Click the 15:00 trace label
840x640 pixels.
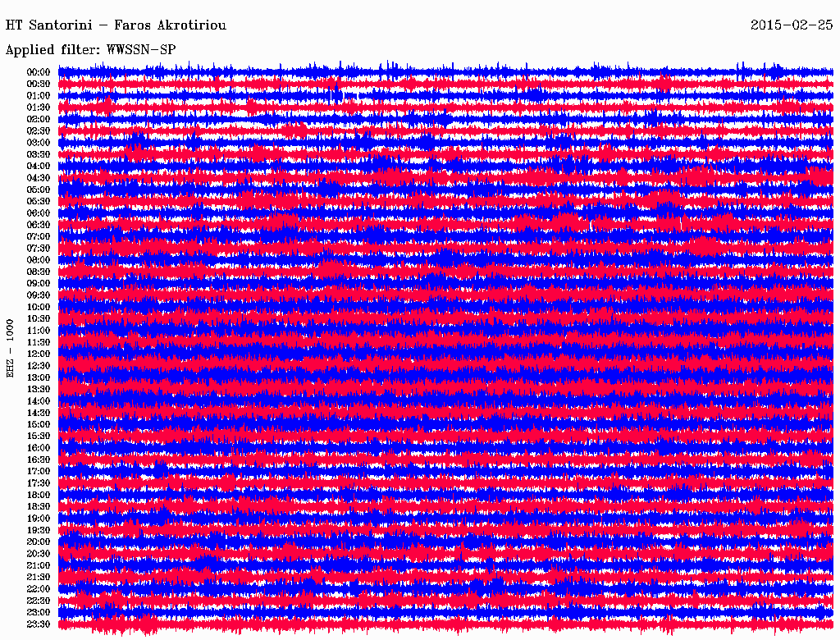pyautogui.click(x=39, y=424)
